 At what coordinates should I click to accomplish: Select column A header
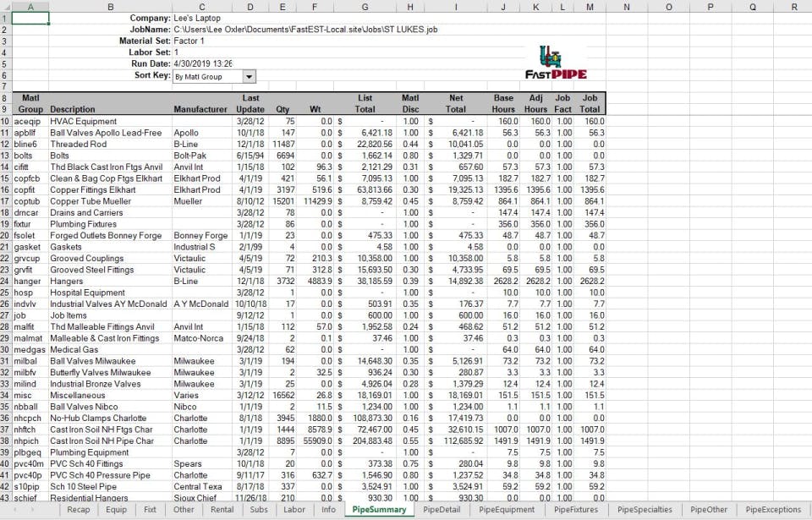pyautogui.click(x=30, y=7)
